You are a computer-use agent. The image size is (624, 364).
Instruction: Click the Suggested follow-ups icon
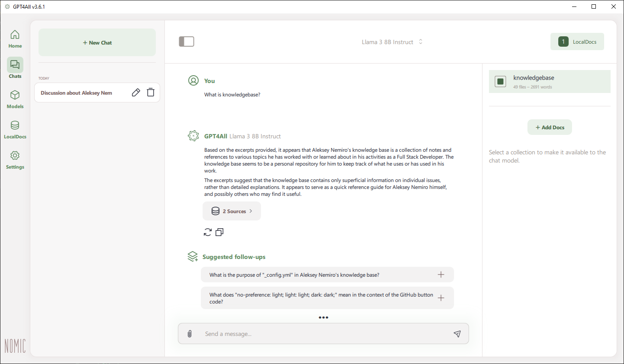point(193,256)
